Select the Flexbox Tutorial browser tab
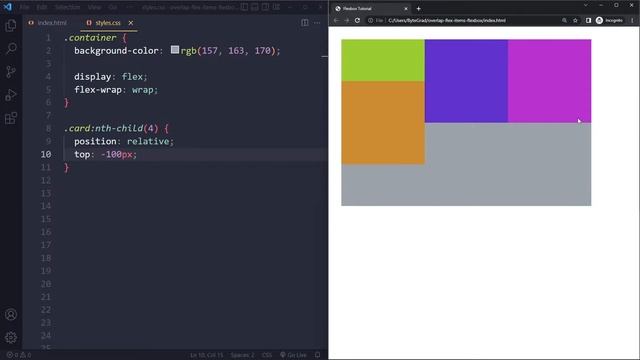 [x=370, y=9]
